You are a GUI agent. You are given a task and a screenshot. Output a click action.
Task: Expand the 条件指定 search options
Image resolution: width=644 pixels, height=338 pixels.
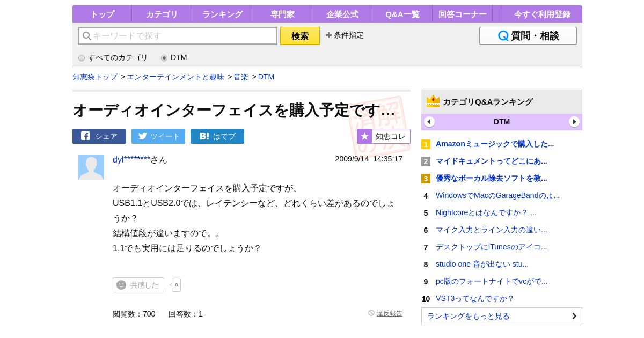345,35
